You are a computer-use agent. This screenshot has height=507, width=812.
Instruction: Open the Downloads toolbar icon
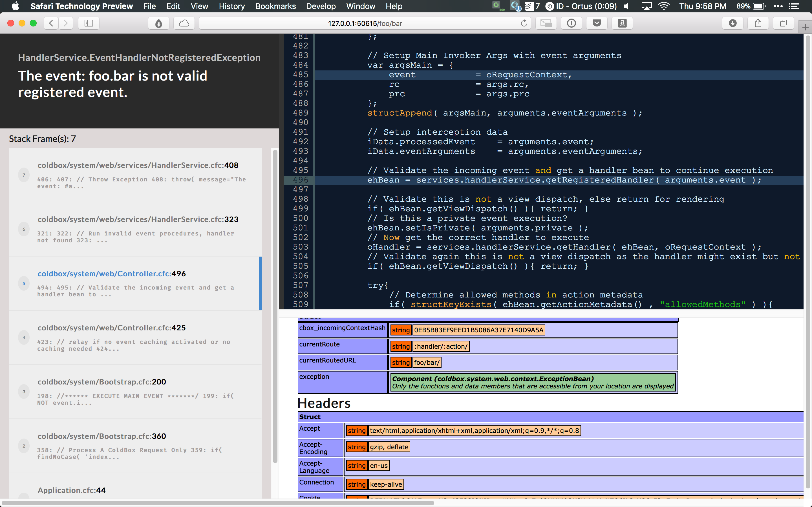click(733, 23)
